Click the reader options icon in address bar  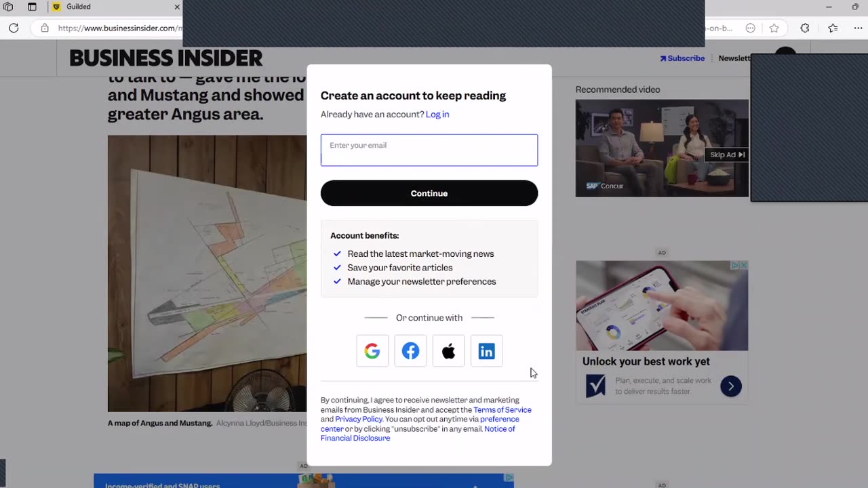coord(751,28)
